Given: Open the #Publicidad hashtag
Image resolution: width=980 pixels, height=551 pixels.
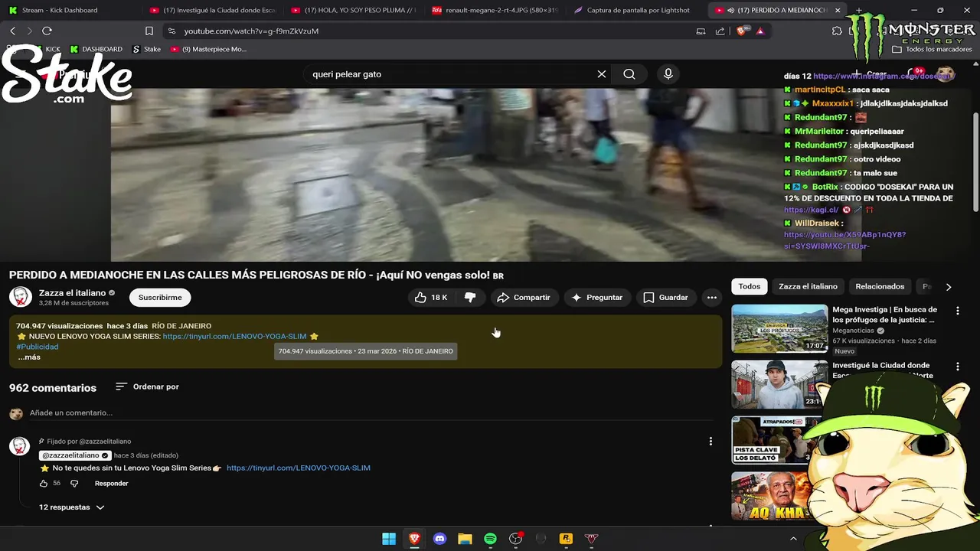Looking at the screenshot, I should [38, 347].
